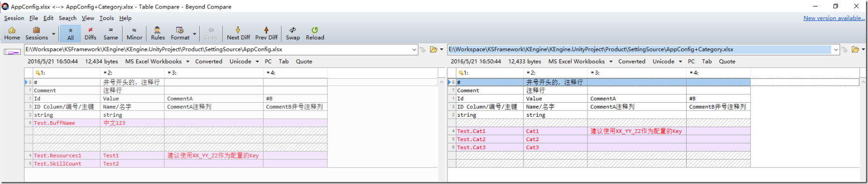Open the Home view from toolbar
This screenshot has height=184, width=868.
pyautogui.click(x=12, y=33)
